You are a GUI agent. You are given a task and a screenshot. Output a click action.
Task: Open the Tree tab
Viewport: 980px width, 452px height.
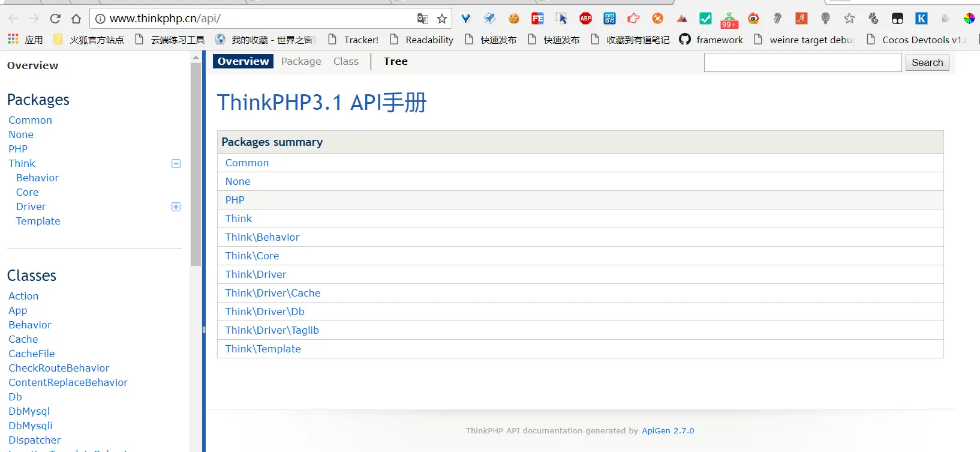[x=396, y=61]
